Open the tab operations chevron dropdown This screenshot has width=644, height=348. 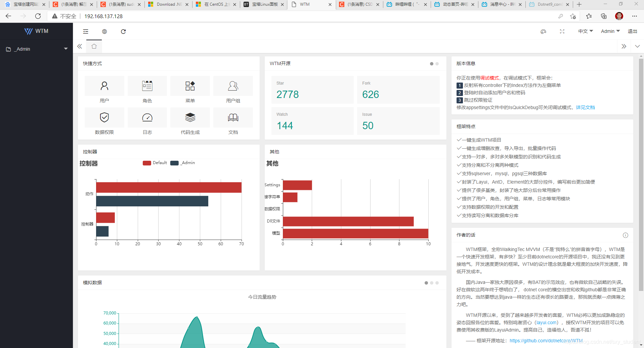point(637,46)
